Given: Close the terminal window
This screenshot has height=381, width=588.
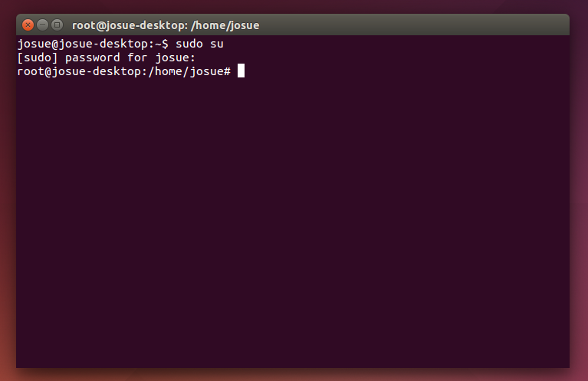Looking at the screenshot, I should click(x=28, y=25).
